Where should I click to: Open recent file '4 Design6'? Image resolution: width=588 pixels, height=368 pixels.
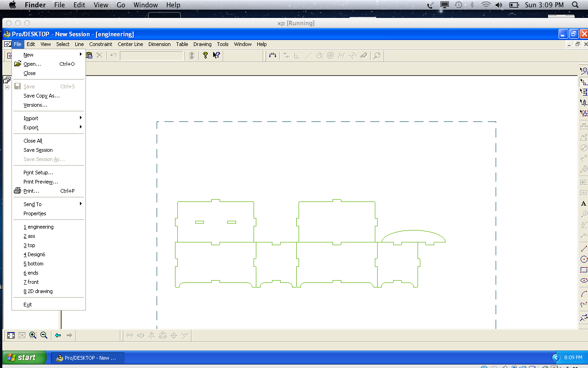point(49,254)
